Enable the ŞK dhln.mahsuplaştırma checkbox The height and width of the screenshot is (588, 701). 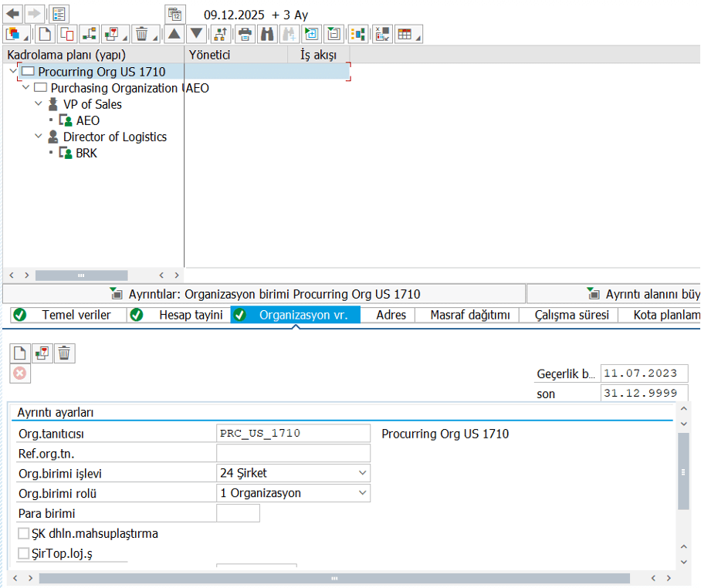[x=23, y=533]
